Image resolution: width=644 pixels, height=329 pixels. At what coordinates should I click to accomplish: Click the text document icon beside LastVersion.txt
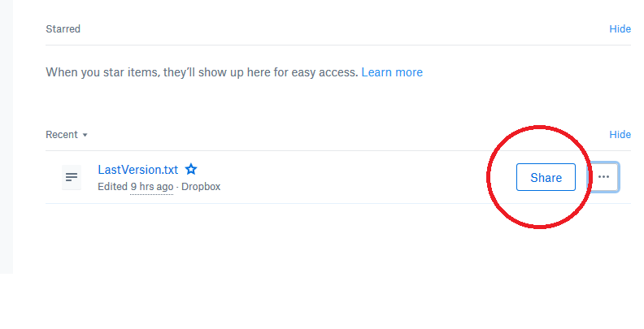[x=72, y=177]
